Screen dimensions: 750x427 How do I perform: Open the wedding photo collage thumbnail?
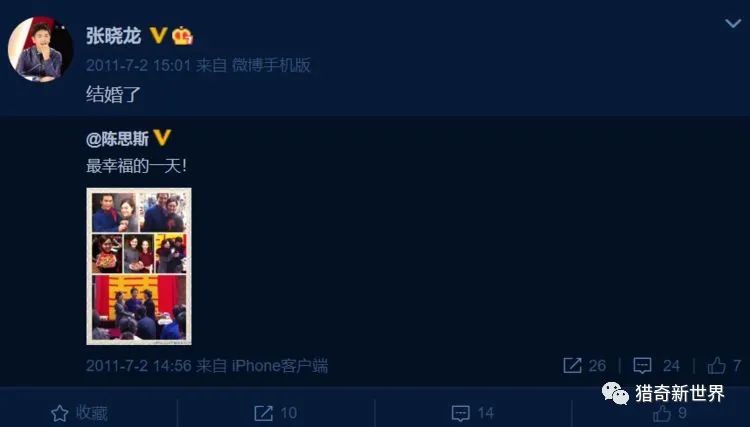pos(139,266)
